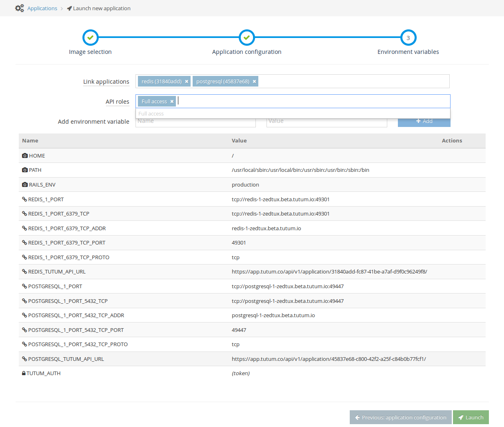Click the camera icon beside RAILS_ENV

pyautogui.click(x=25, y=185)
